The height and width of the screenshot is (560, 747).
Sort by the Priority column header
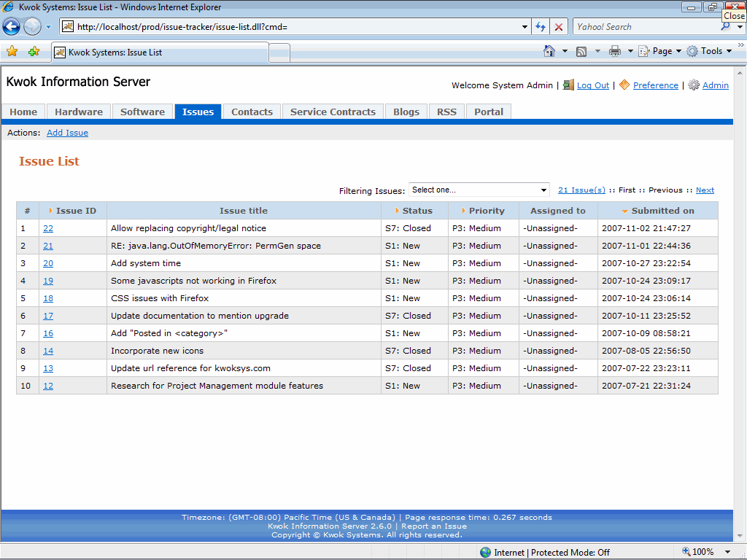(483, 211)
